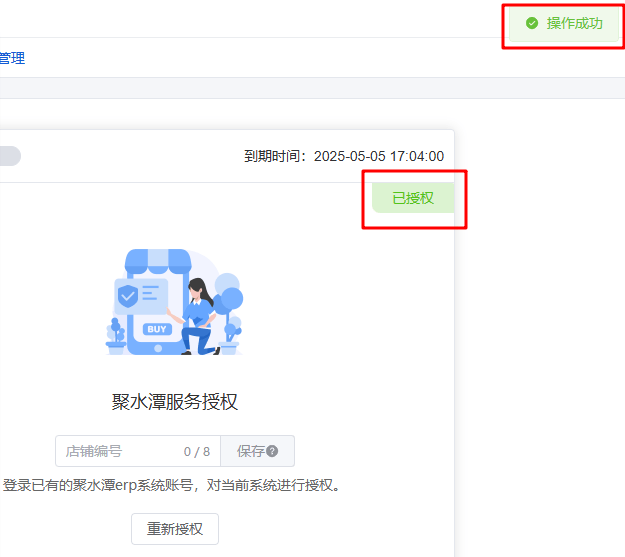Focus the 店铺编号 input field
Viewport: 625px width, 557px height.
pyautogui.click(x=138, y=451)
